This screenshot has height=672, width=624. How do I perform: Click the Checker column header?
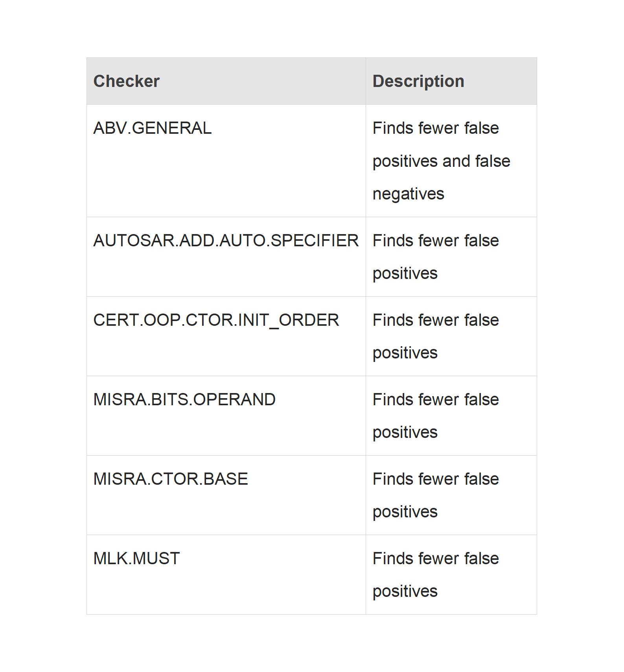(127, 81)
